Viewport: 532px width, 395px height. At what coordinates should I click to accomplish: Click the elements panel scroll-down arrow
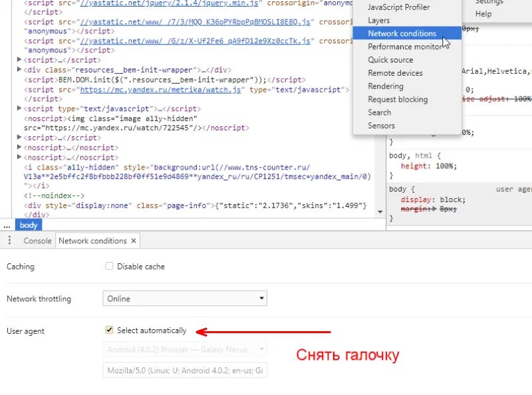(x=380, y=212)
